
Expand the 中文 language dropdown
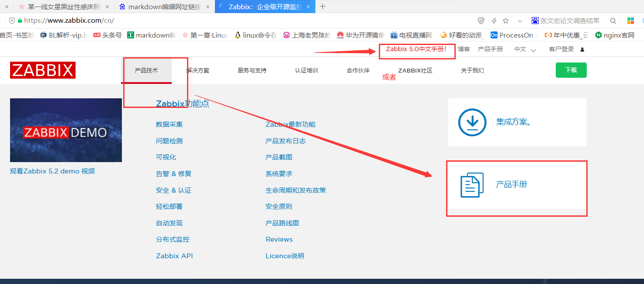click(525, 49)
